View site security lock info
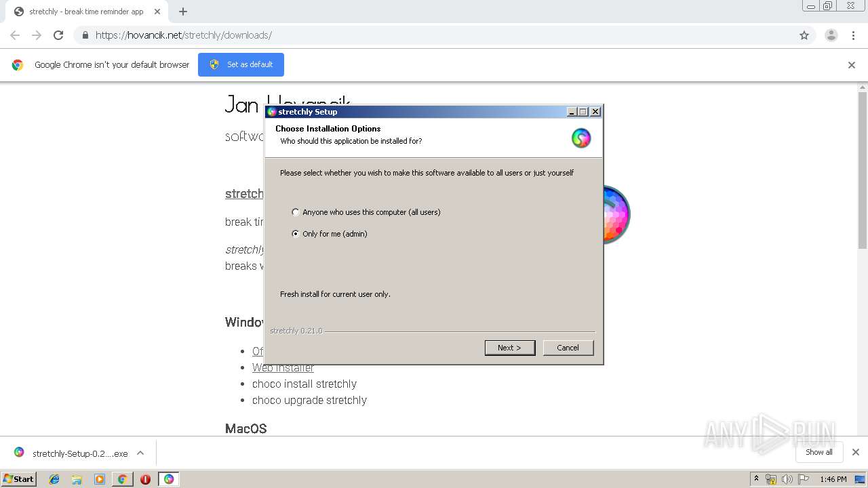The height and width of the screenshot is (488, 868). pyautogui.click(x=85, y=35)
